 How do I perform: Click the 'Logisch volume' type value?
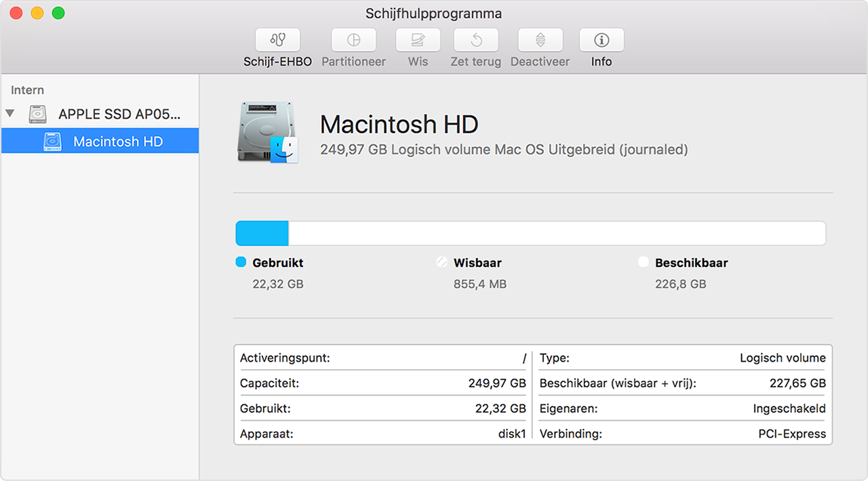click(783, 358)
